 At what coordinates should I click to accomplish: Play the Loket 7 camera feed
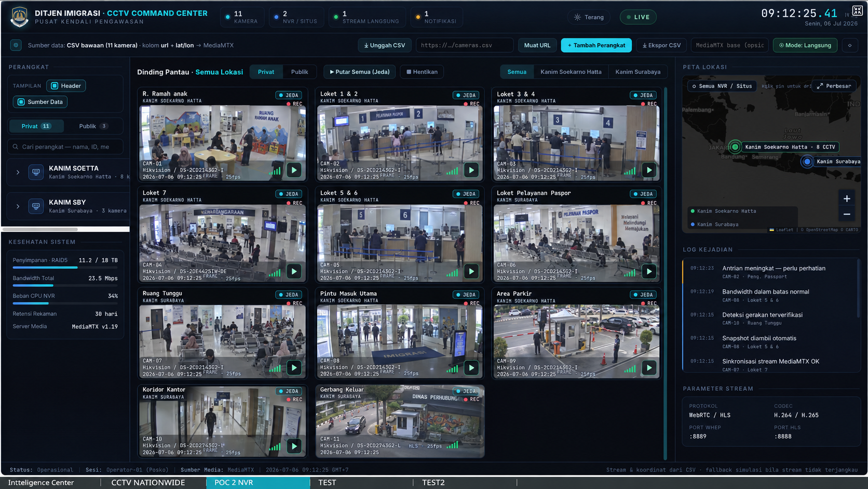point(294,271)
